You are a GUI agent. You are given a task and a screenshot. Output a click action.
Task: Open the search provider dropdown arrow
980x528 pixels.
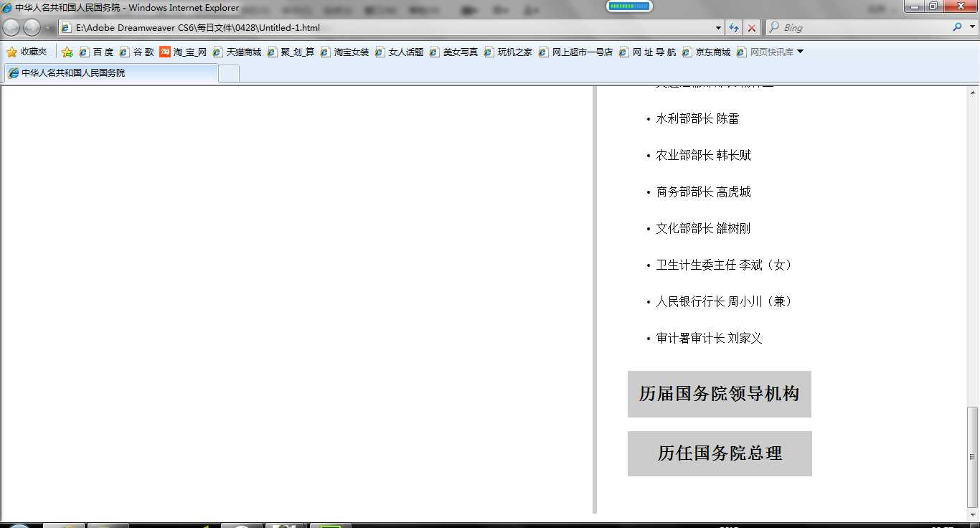(x=971, y=28)
